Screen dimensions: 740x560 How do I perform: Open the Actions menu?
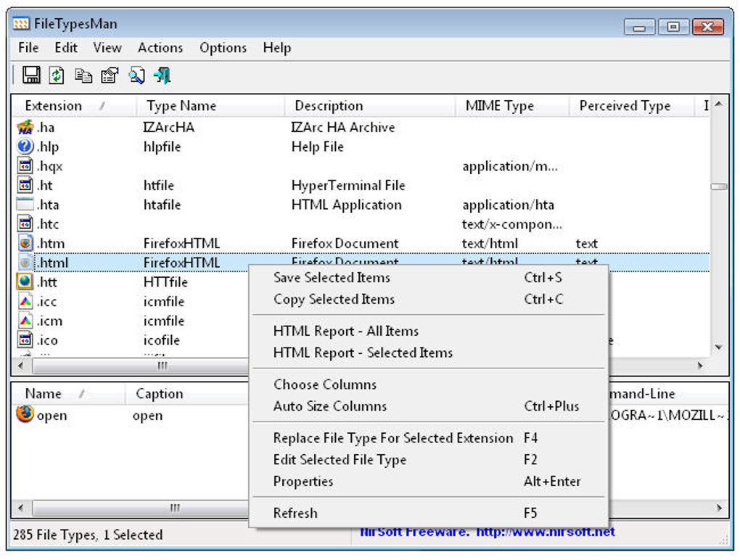click(160, 48)
